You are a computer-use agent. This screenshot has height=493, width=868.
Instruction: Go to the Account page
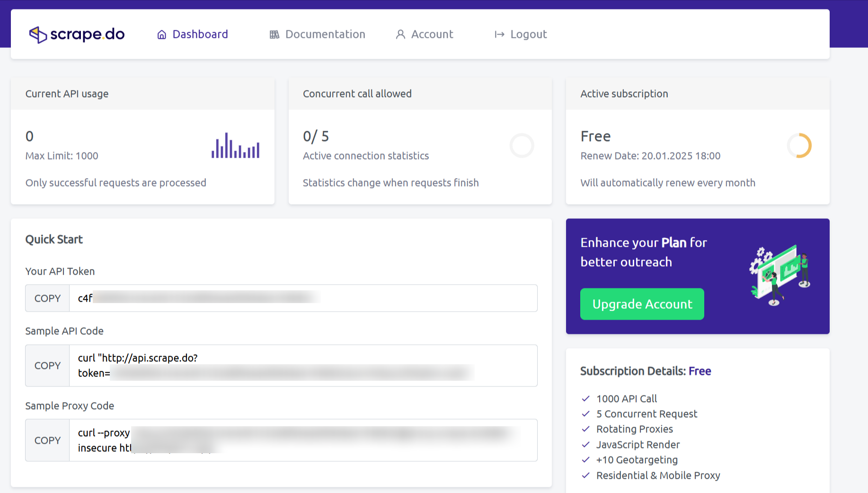click(x=432, y=35)
